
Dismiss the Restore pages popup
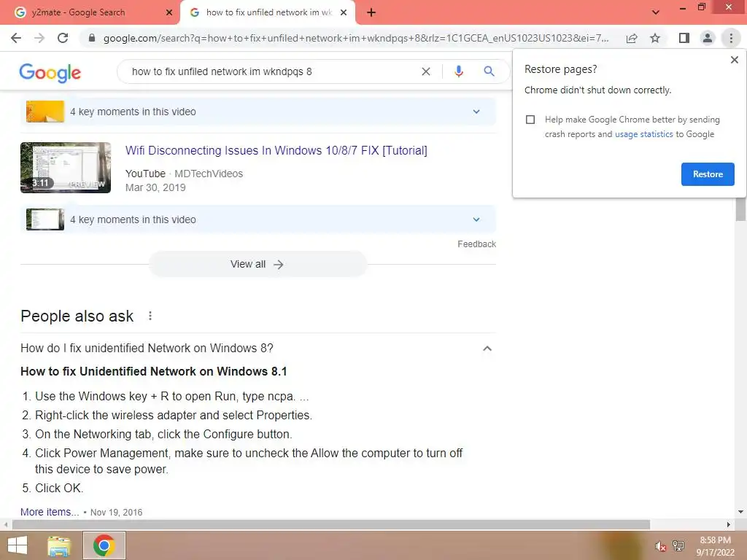point(734,60)
